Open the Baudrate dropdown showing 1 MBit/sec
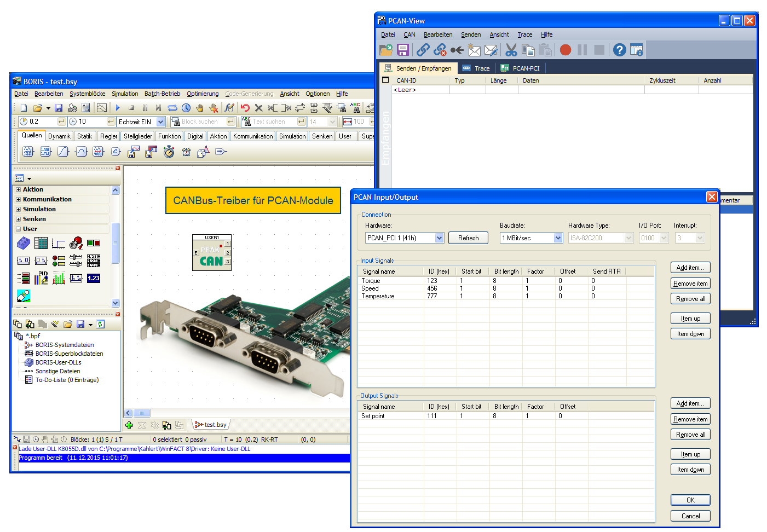 (558, 238)
